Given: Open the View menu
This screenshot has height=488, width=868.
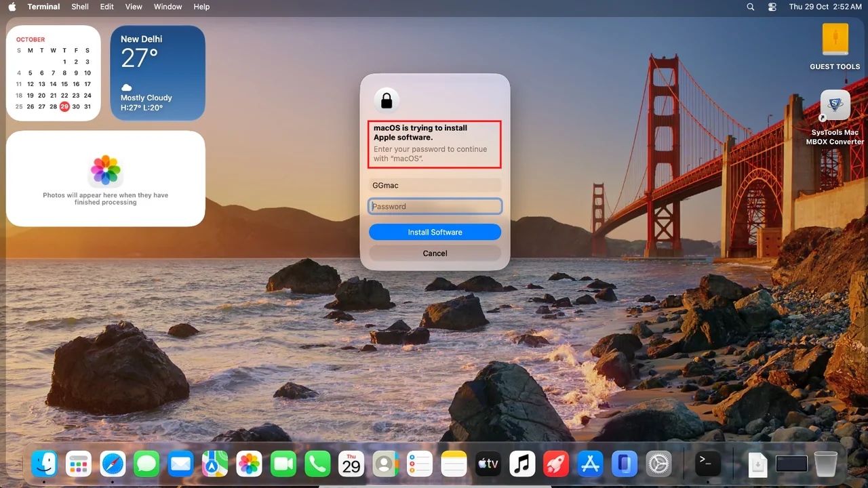Looking at the screenshot, I should point(134,7).
